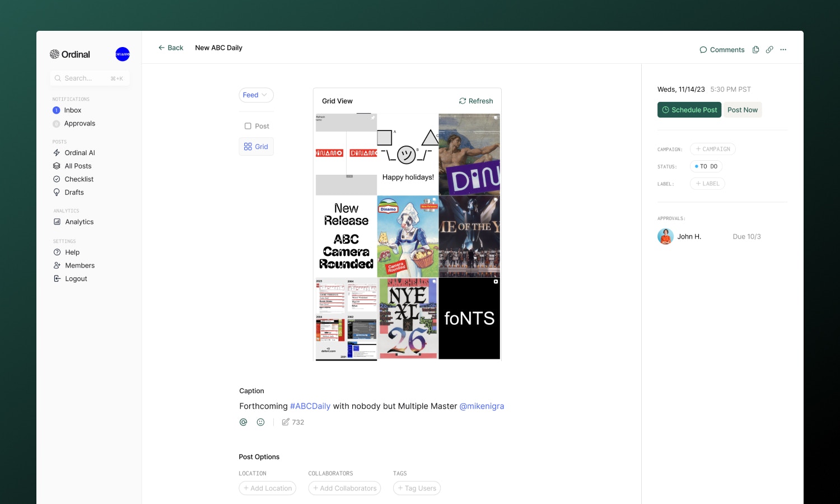Select the purple DIN painting thumbnail
Image resolution: width=840 pixels, height=504 pixels.
point(469,155)
